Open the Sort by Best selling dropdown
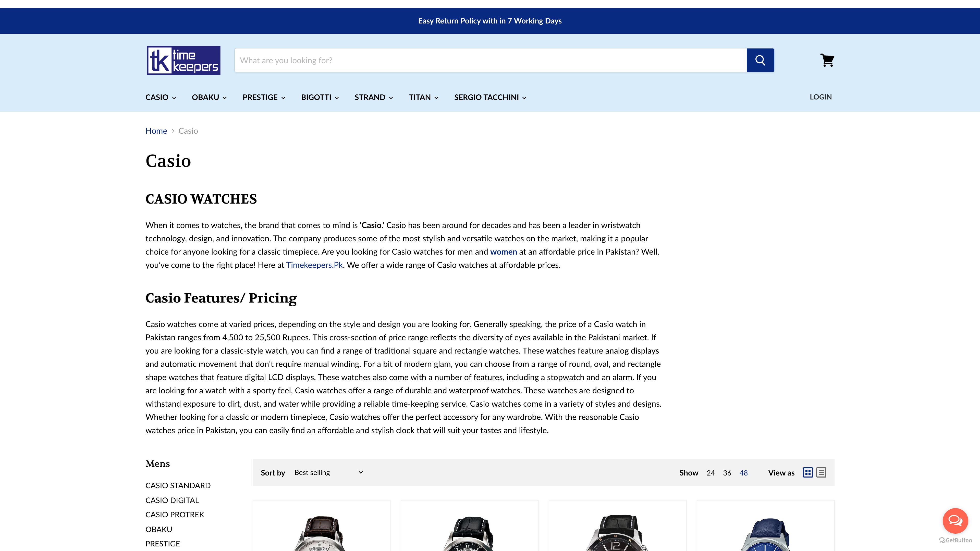 (328, 472)
